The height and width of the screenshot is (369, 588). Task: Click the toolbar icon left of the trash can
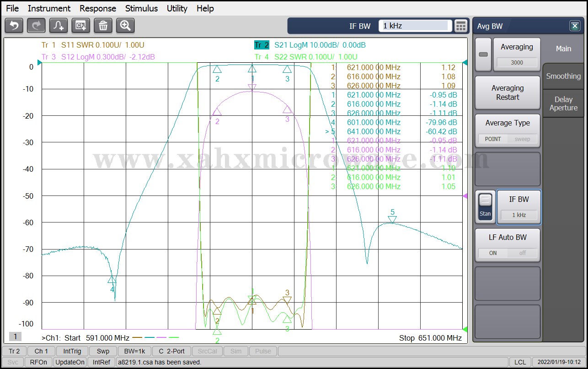(81, 26)
